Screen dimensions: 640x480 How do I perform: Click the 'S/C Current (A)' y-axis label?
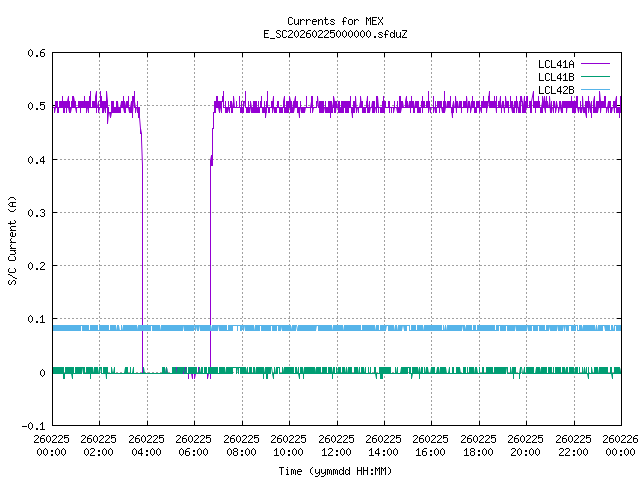point(12,239)
